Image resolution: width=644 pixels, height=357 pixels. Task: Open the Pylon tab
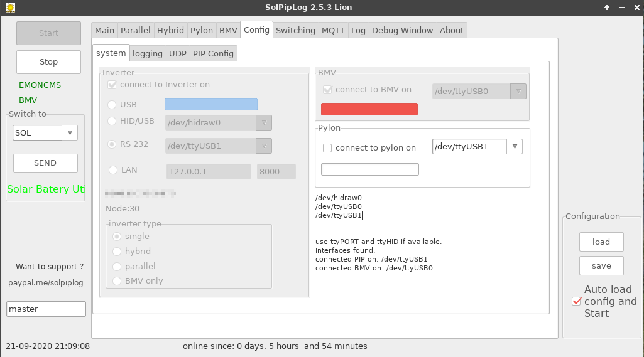202,30
